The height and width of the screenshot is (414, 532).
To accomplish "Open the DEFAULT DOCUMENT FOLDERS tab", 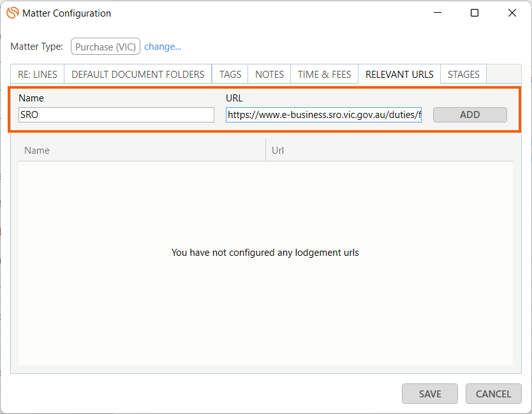I will pyautogui.click(x=138, y=74).
